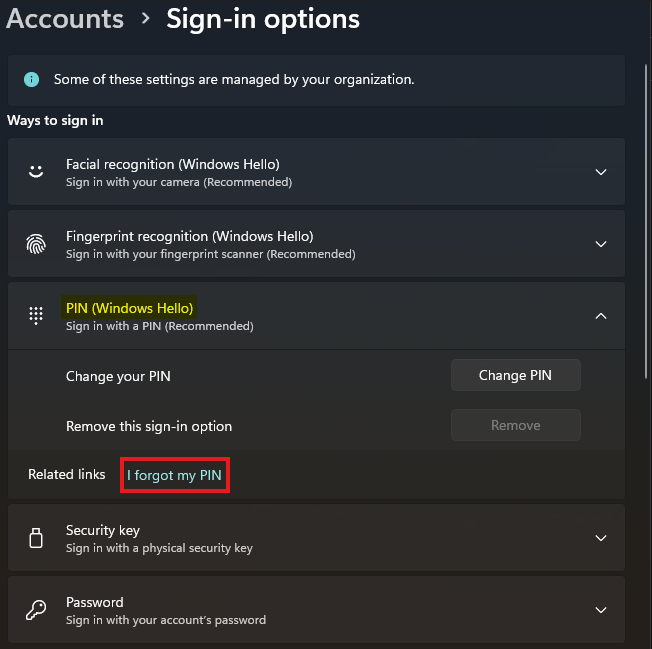This screenshot has width=652, height=649.
Task: Select the Fingerprint recognition (Windows Hello) title
Action: [190, 236]
